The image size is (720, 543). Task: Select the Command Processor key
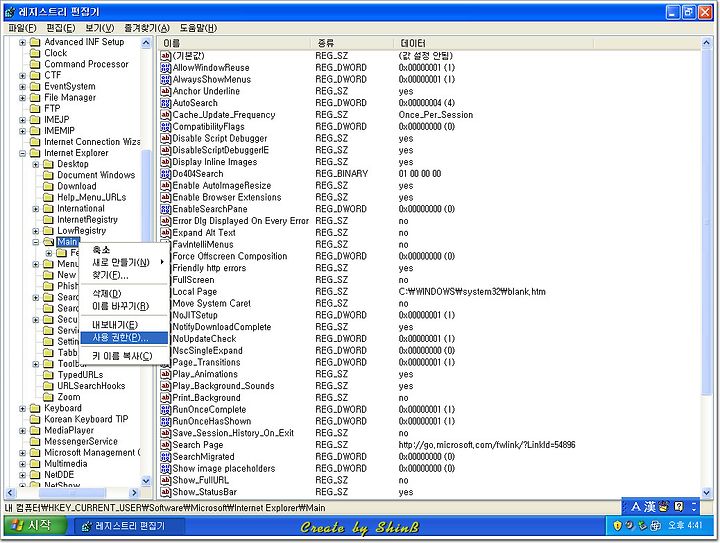click(86, 64)
